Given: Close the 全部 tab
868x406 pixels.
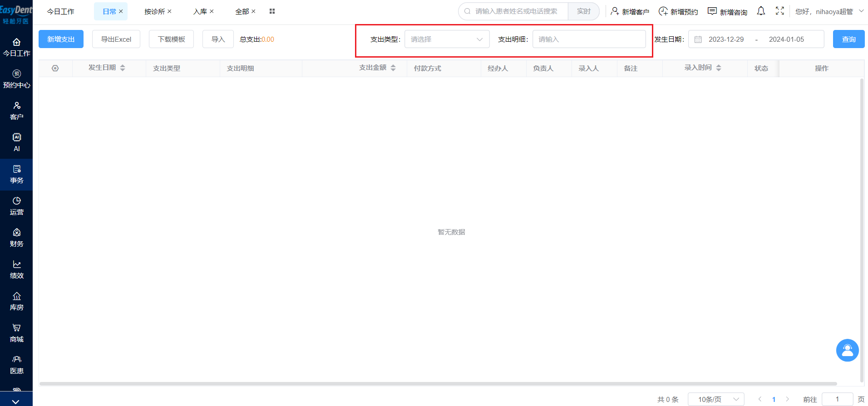Looking at the screenshot, I should 253,11.
